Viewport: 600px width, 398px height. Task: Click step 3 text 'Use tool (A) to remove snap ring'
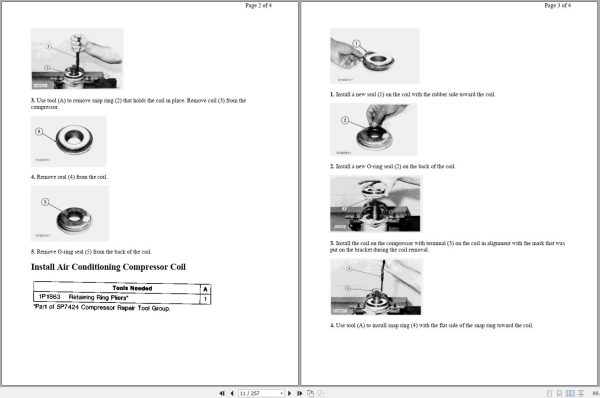point(139,104)
